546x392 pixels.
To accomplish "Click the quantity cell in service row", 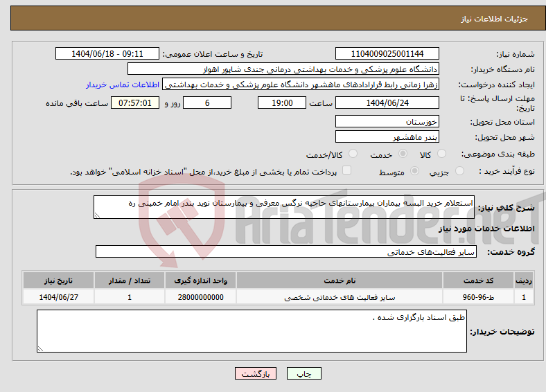I will coord(129,297).
